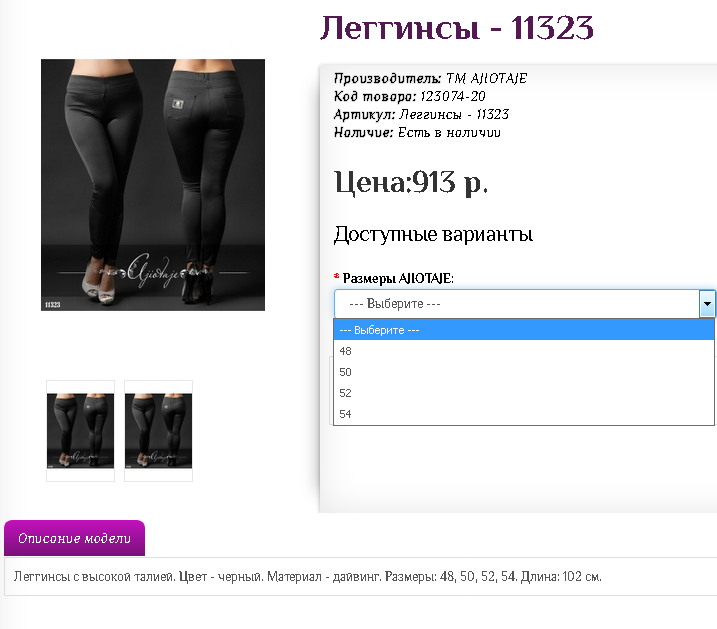Click the price Цена:913 р.
This screenshot has height=629, width=717.
click(x=411, y=182)
